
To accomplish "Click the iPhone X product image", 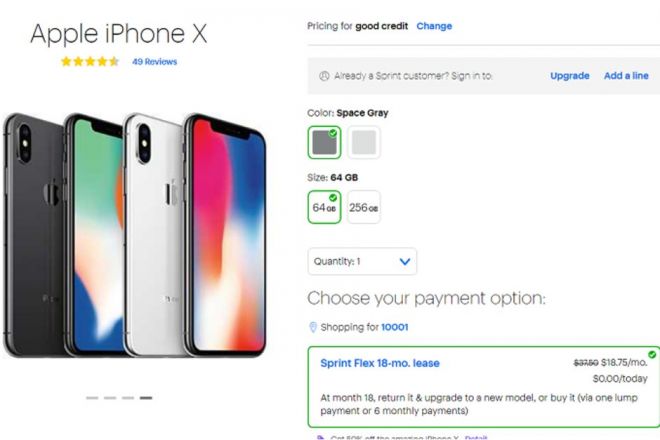I will (x=135, y=235).
